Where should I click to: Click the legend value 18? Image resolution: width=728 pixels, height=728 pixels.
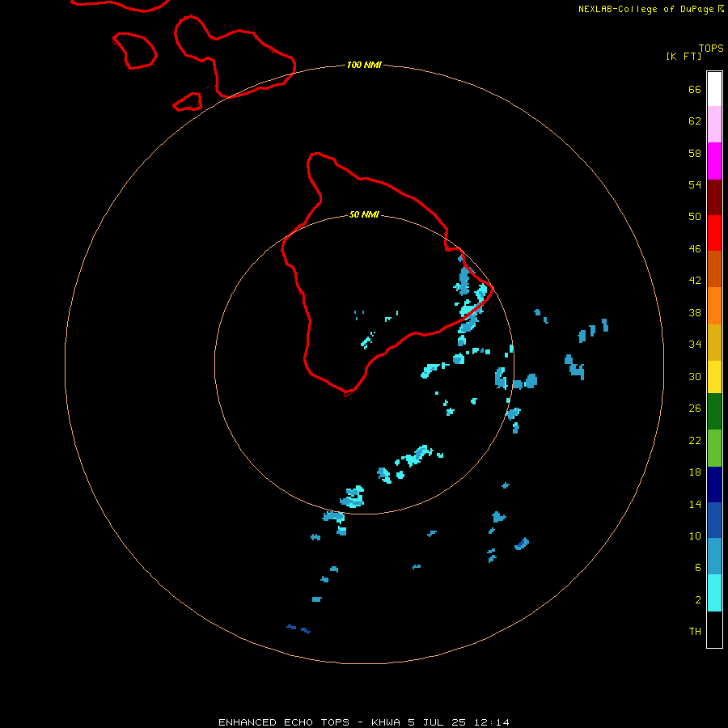click(695, 472)
